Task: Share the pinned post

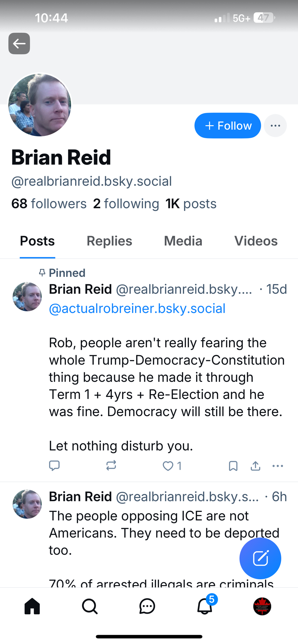Action: point(255,466)
